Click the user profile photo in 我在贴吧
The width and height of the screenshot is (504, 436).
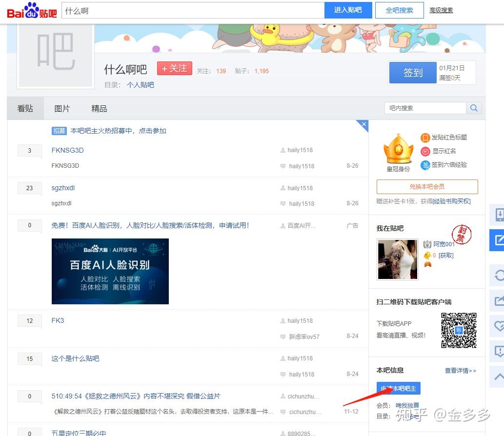click(398, 259)
